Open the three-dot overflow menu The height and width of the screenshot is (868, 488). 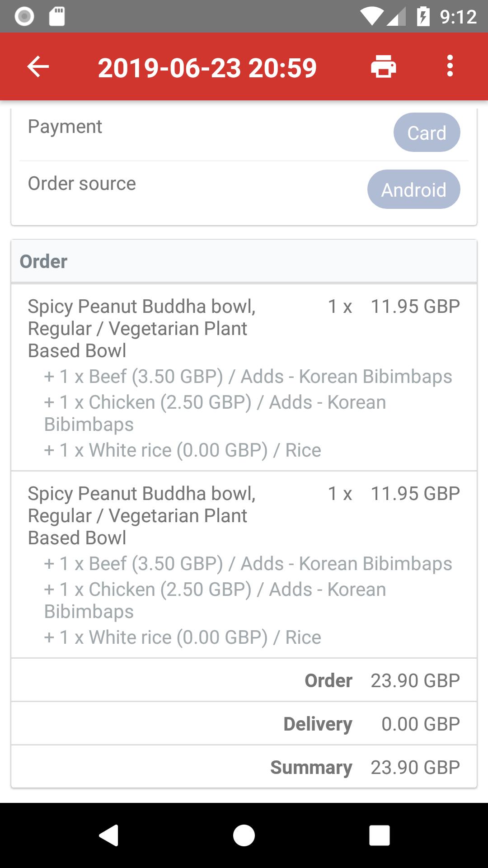tap(450, 66)
